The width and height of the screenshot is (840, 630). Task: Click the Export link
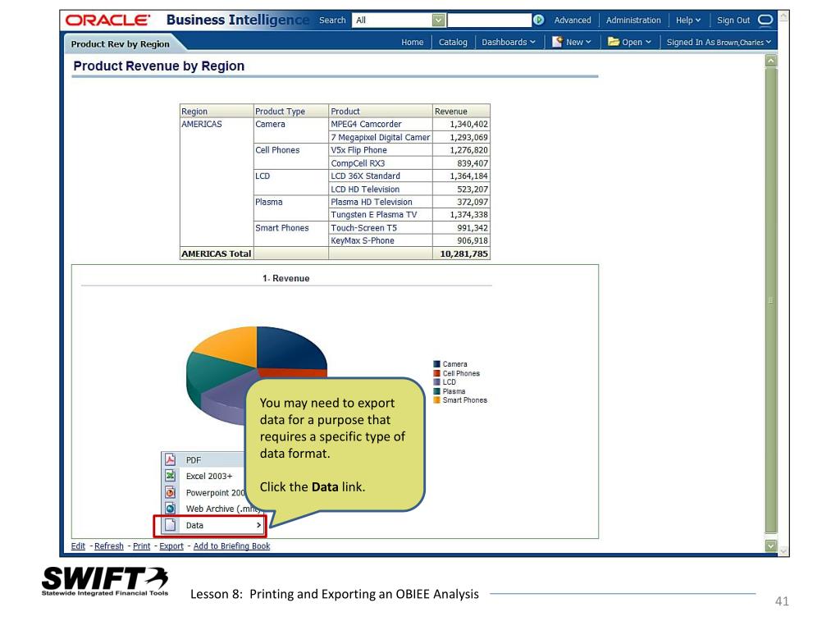click(171, 546)
